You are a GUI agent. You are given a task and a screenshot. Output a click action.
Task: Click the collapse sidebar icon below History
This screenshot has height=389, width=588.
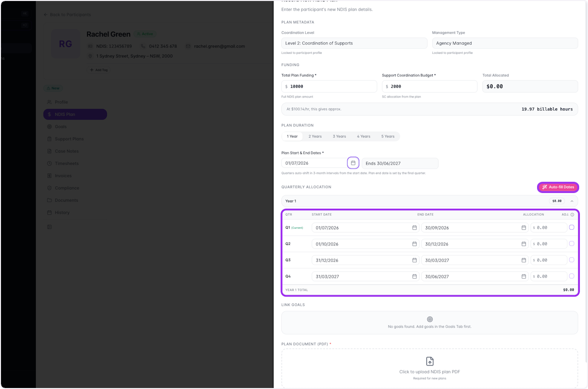click(49, 227)
